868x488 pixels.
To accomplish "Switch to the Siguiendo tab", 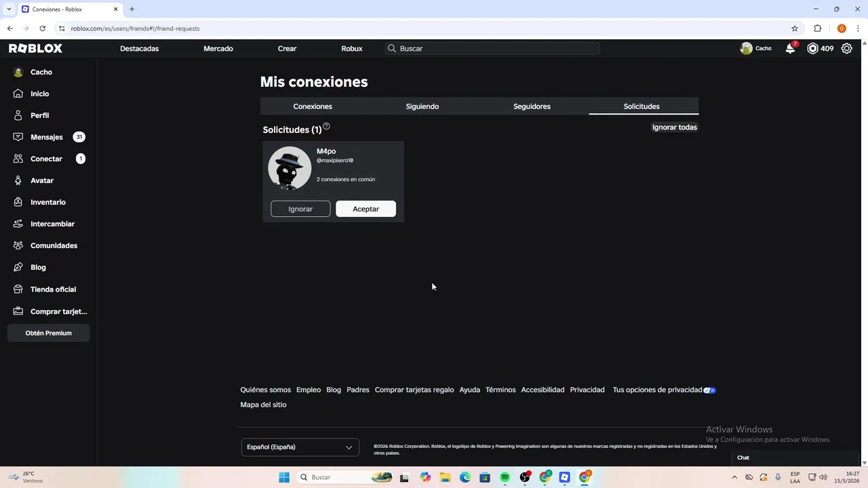I will (422, 106).
